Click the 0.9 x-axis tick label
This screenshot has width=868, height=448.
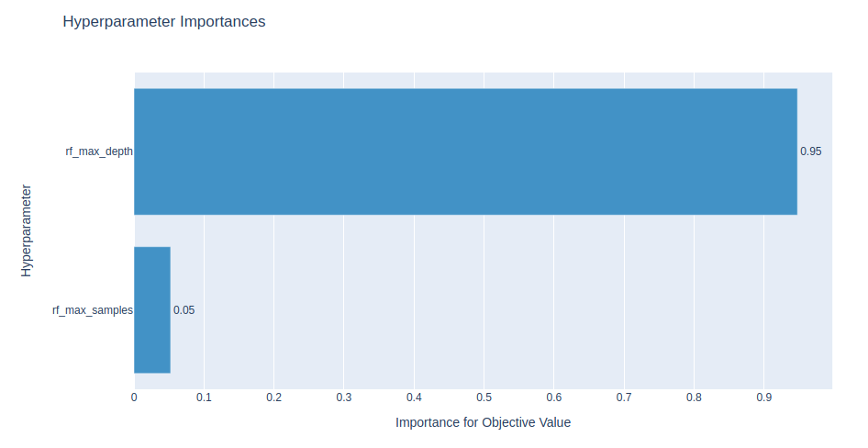click(x=763, y=398)
